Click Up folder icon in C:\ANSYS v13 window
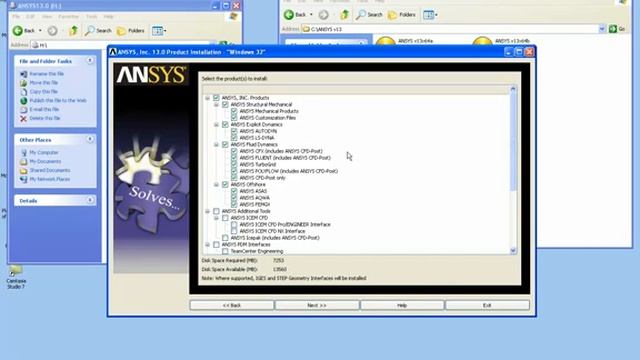Screen dimensions: 640x360 (344, 15)
